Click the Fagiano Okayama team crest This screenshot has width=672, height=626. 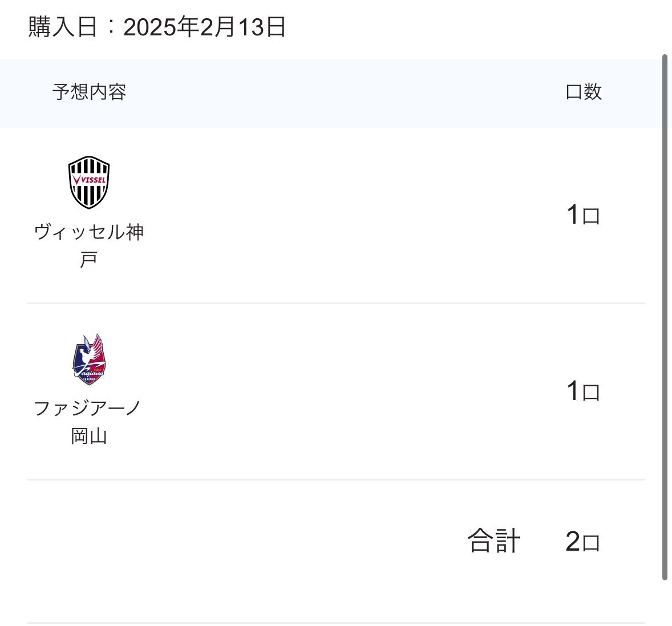pos(89,359)
